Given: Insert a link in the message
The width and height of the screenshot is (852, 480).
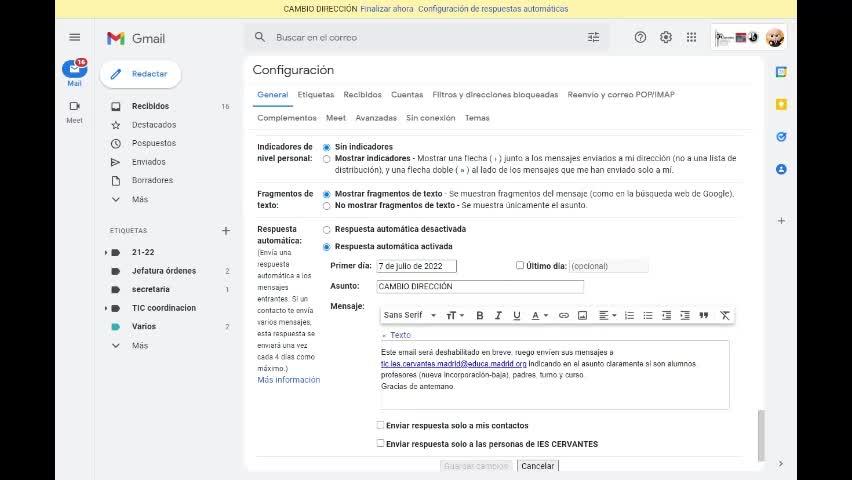Looking at the screenshot, I should coord(563,315).
